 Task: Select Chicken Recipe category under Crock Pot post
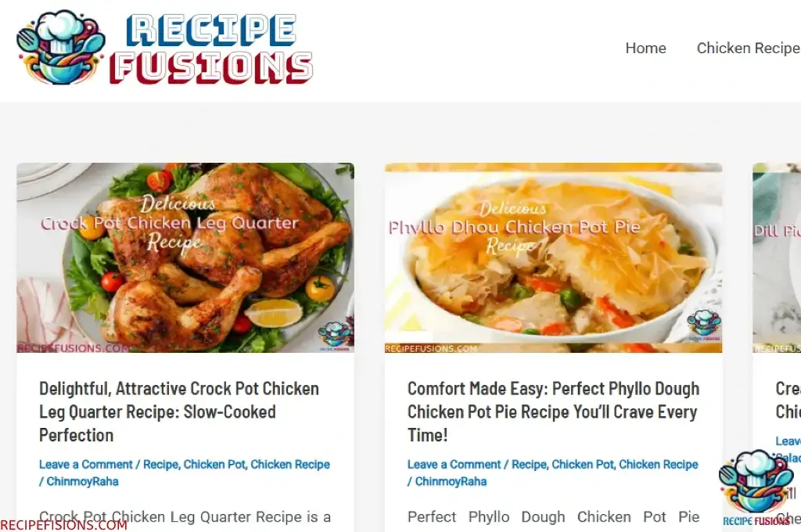tap(290, 465)
